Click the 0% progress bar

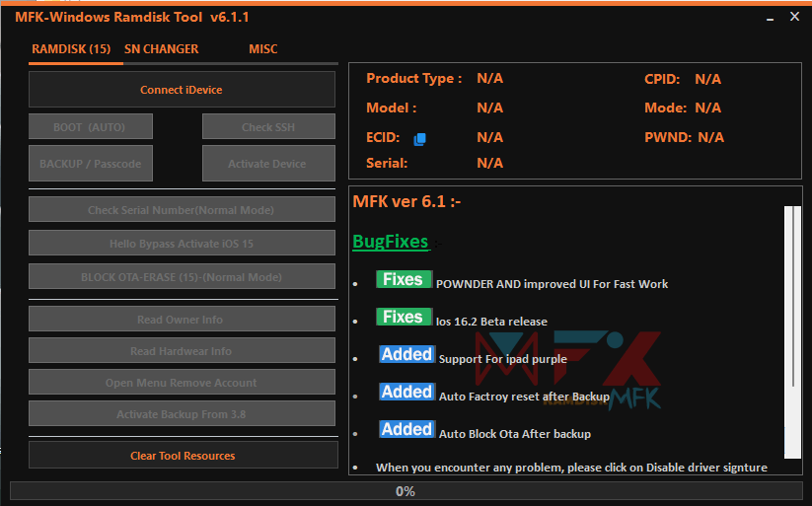[406, 490]
